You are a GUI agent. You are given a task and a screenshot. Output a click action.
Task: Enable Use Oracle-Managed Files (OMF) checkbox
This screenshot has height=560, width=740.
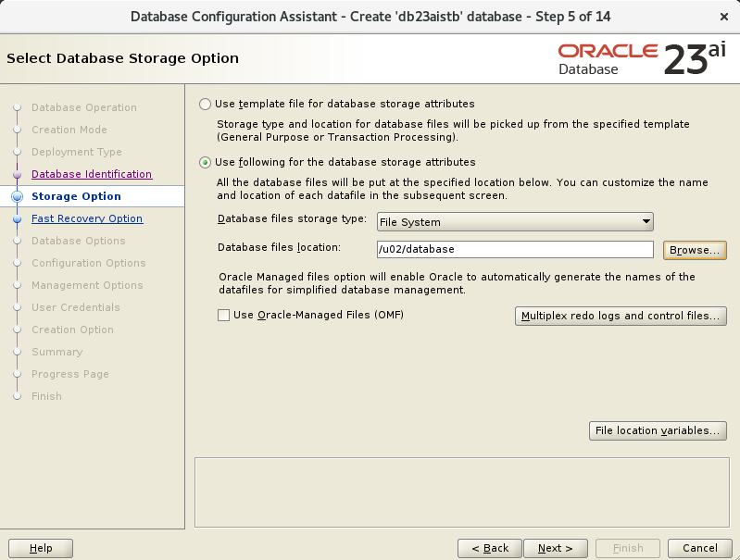[x=224, y=315]
